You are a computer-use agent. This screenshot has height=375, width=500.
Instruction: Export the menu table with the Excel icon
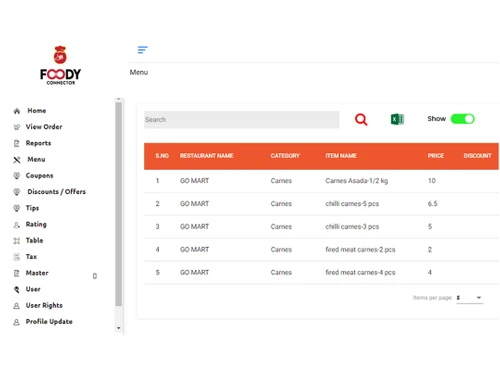coord(397,119)
